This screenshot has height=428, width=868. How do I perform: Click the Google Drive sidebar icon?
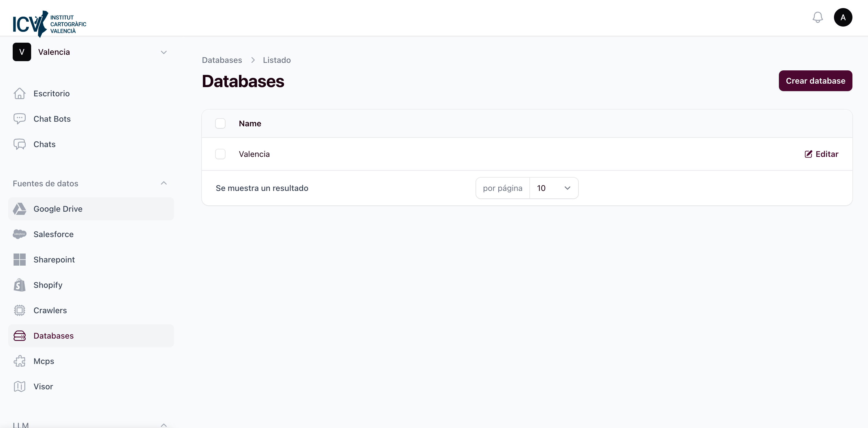20,209
